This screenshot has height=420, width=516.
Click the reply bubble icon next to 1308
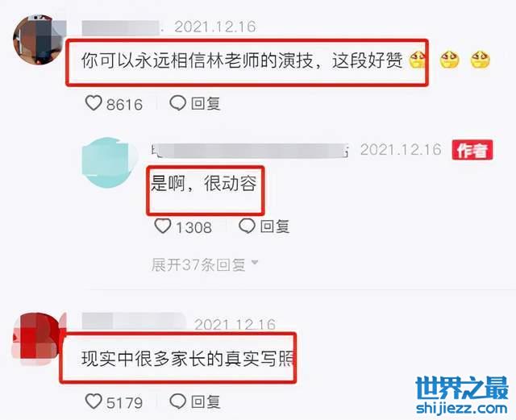247,227
